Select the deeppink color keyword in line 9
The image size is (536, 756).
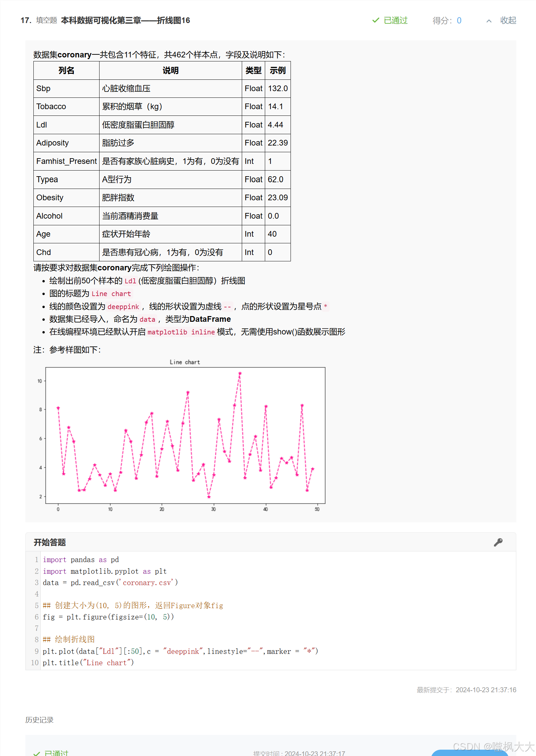[184, 651]
